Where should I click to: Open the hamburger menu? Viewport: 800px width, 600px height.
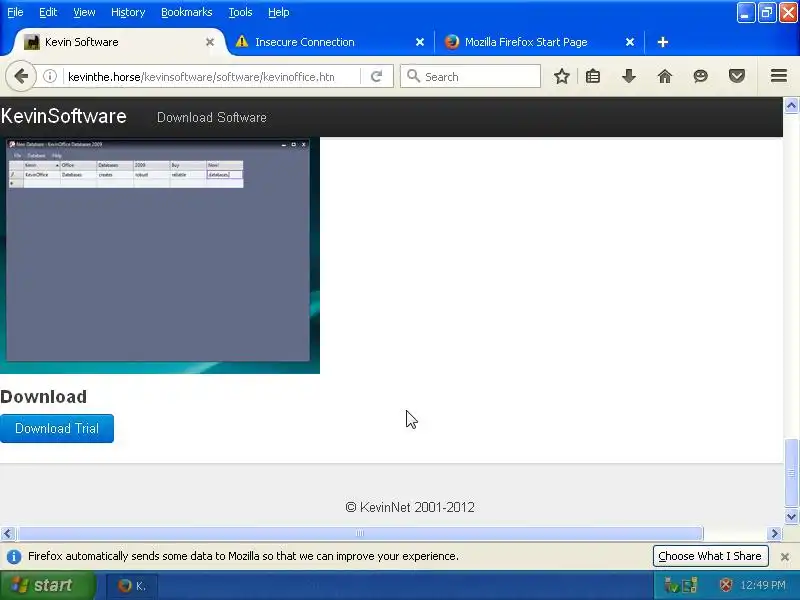pyautogui.click(x=779, y=77)
